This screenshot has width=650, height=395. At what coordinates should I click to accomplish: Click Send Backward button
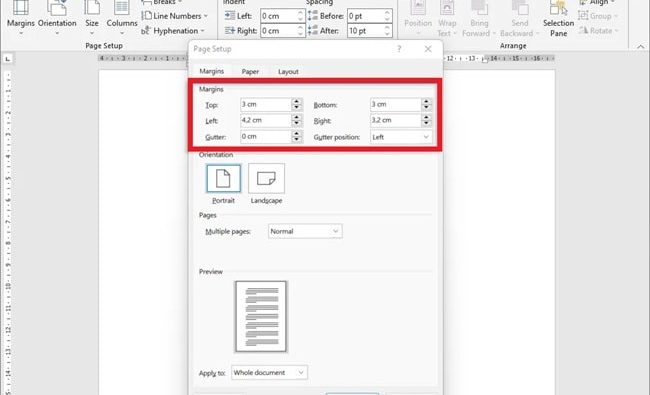[520, 18]
